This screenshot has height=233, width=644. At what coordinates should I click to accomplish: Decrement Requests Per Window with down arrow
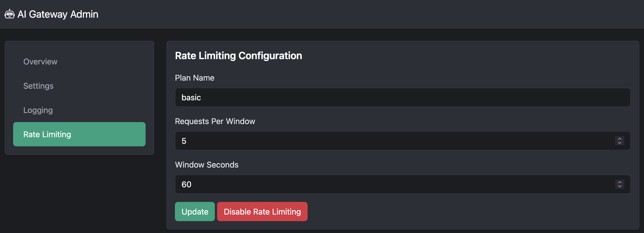[619, 143]
